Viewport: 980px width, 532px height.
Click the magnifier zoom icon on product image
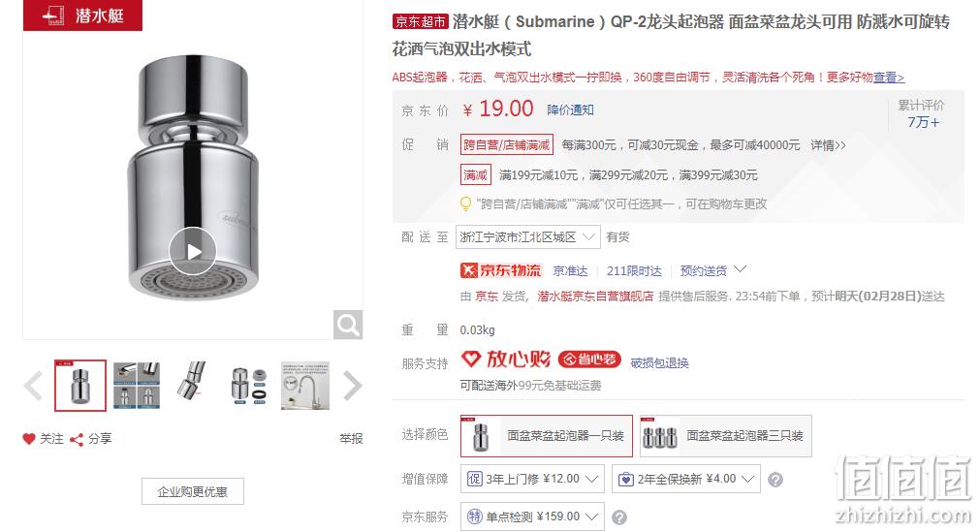tap(347, 324)
